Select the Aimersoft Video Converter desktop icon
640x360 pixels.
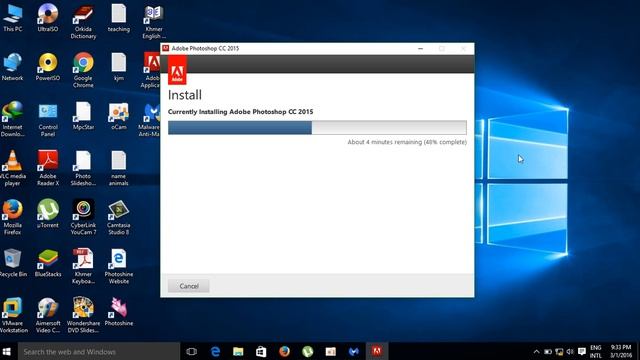(48, 316)
